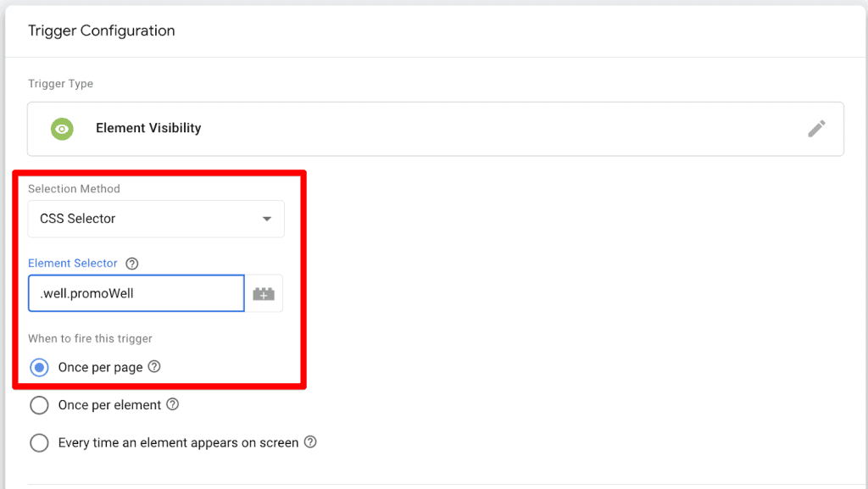Click the CSS Selector dropdown arrow
868x489 pixels.
(x=270, y=219)
